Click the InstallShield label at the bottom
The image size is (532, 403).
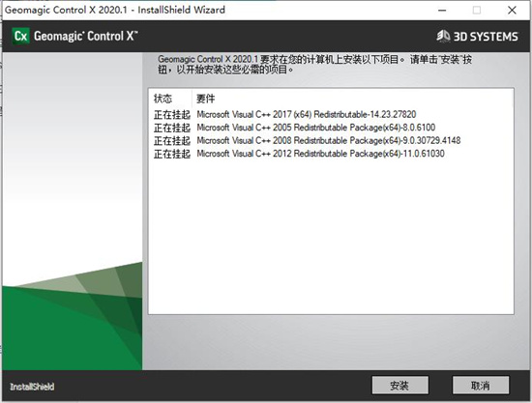(32, 387)
